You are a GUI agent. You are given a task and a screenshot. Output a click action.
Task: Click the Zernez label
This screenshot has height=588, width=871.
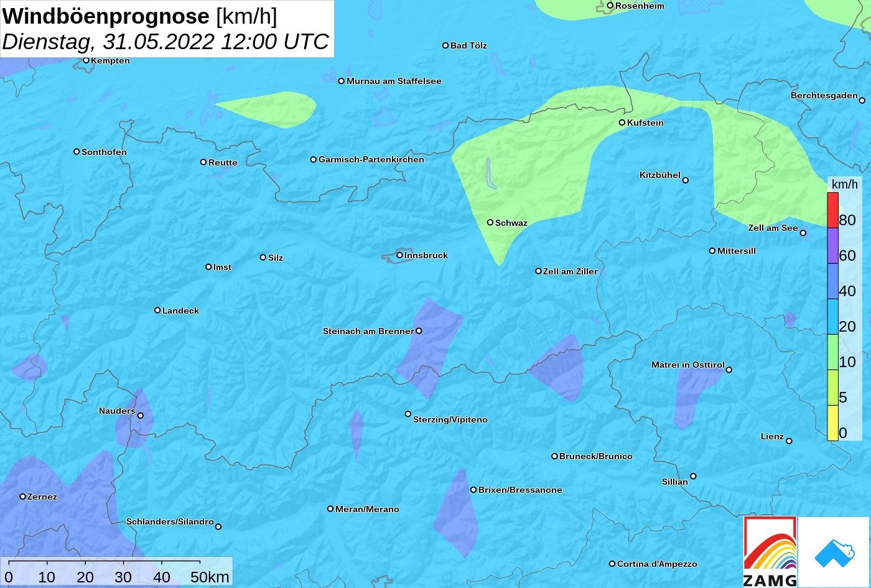pyautogui.click(x=42, y=497)
